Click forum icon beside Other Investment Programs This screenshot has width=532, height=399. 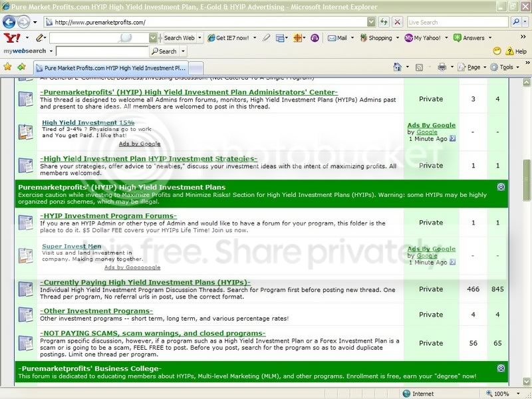(x=26, y=315)
